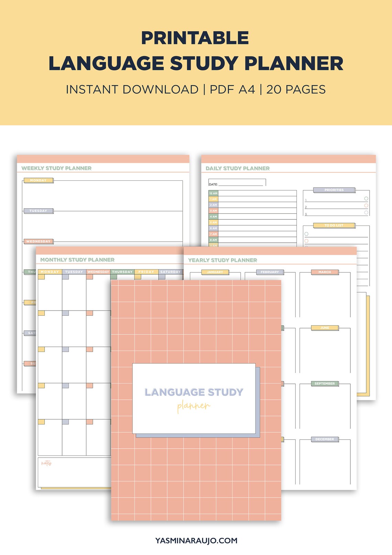Check the first to-do list circle
392x555 pixels.
pyautogui.click(x=306, y=234)
